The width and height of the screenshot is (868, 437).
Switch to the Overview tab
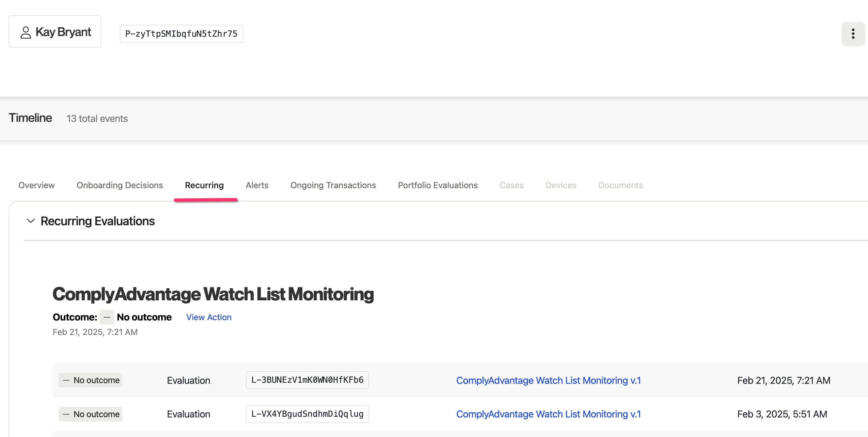tap(36, 185)
